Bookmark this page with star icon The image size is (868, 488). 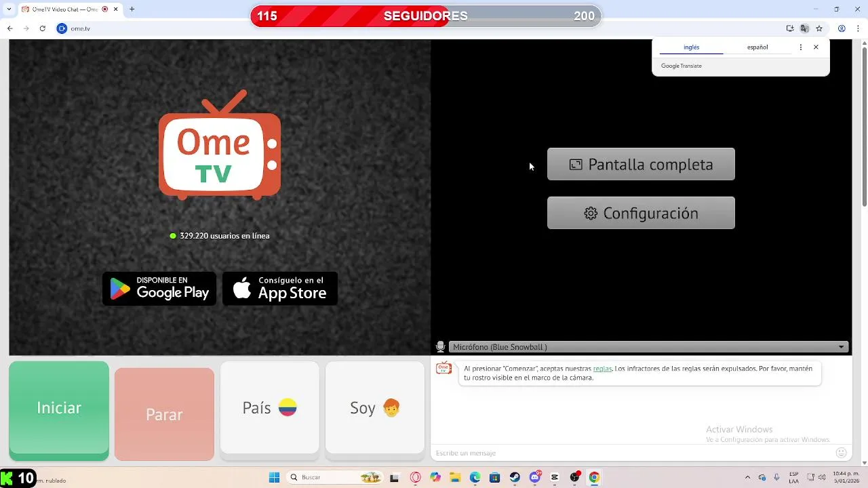[819, 28]
